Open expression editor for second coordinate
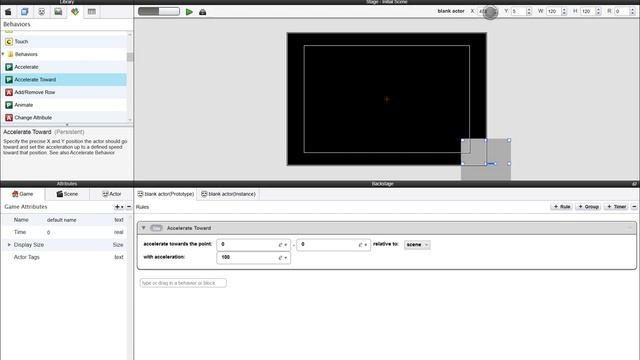Viewport: 640px width, 360px height. pos(363,245)
